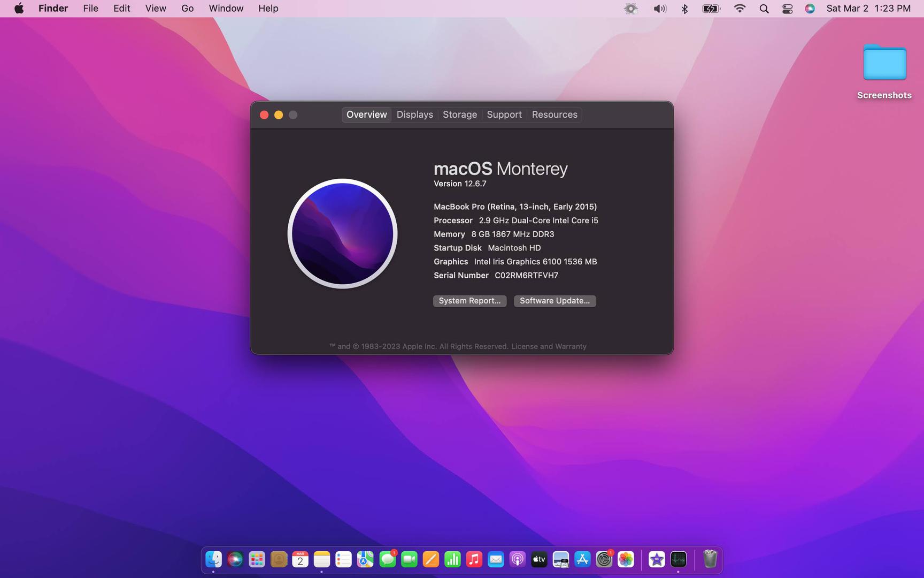
Task: Open the Mail app in the dock
Action: (x=496, y=560)
